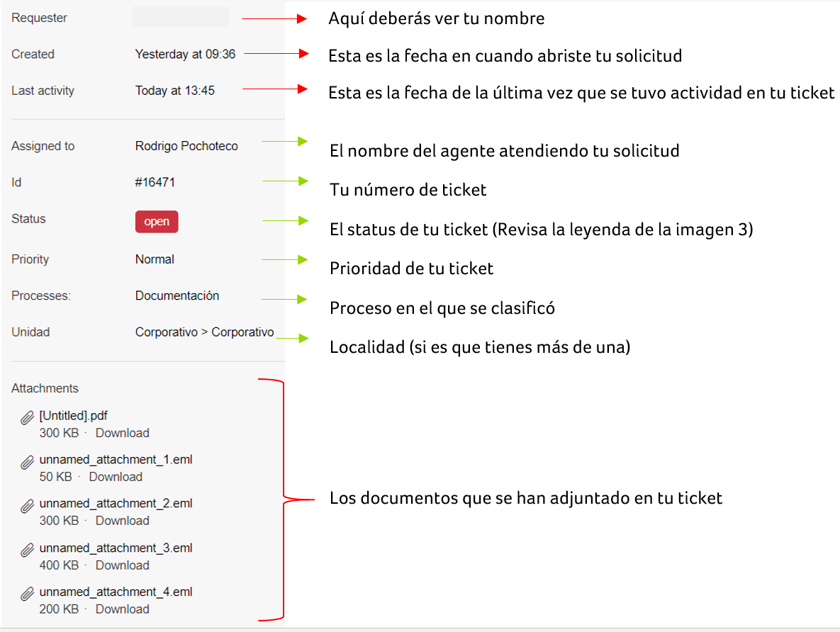Click paperclip icon next to unnamed_attachment_4.eml
The image size is (840, 632).
(27, 594)
